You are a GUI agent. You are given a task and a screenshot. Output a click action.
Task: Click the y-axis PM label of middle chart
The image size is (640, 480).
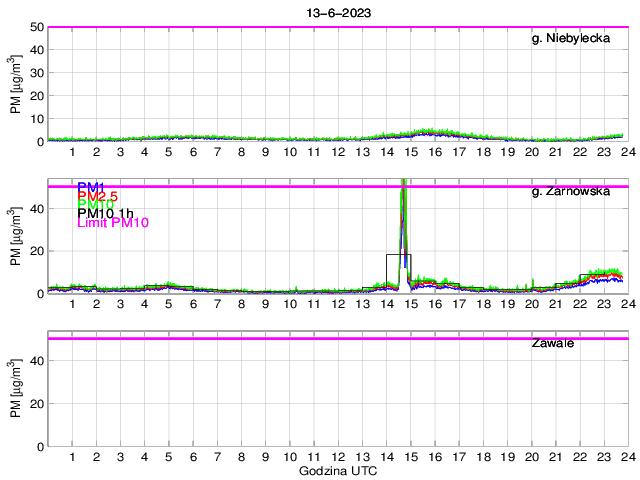pyautogui.click(x=17, y=237)
